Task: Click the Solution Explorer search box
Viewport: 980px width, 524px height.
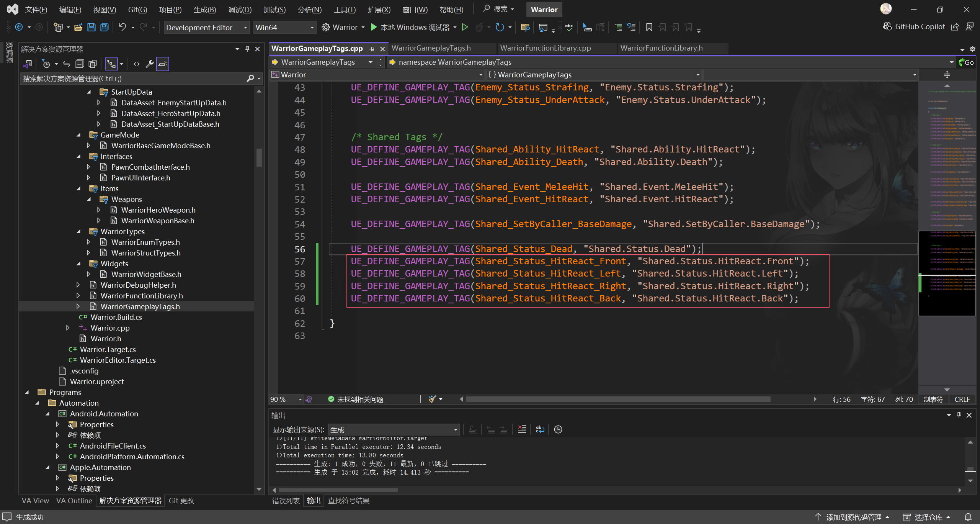Action: pos(134,79)
